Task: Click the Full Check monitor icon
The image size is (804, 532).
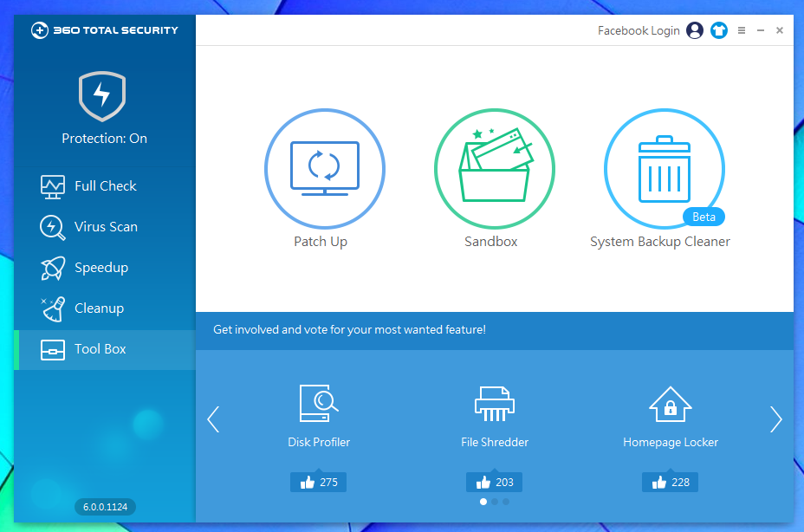Action: pyautogui.click(x=53, y=187)
